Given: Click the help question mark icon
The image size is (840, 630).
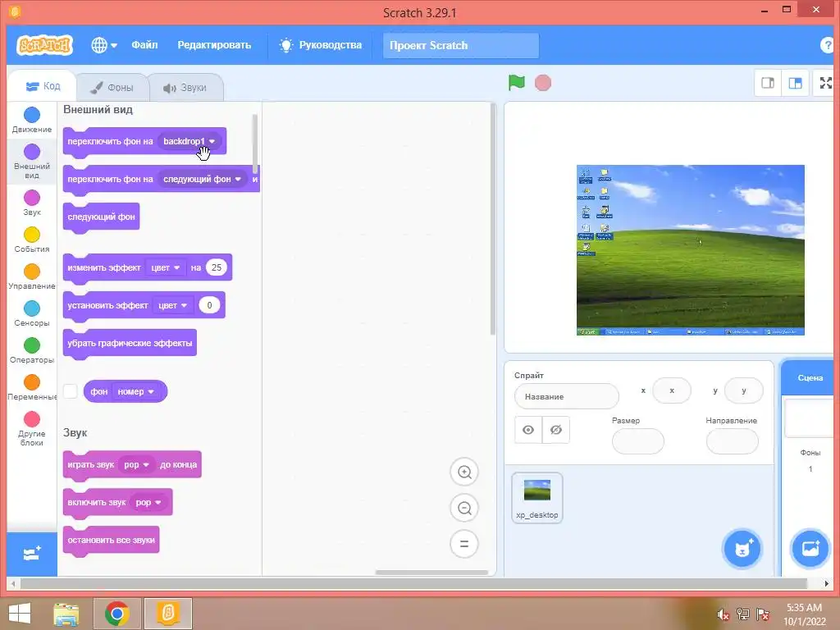Looking at the screenshot, I should coord(829,46).
